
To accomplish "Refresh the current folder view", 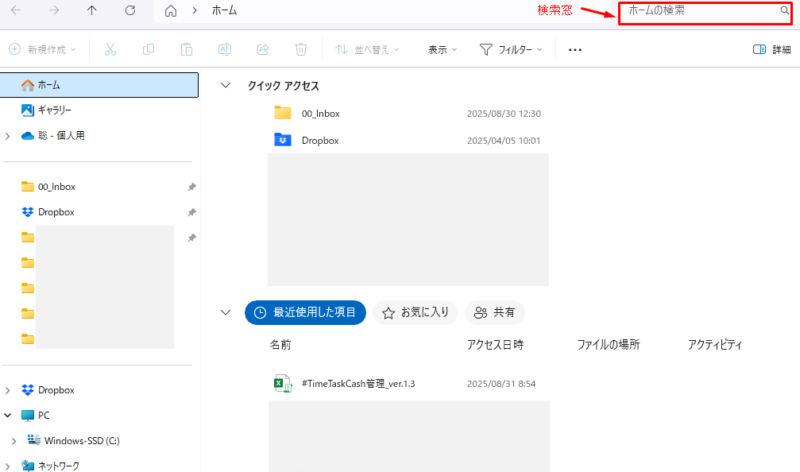I will 130,11.
